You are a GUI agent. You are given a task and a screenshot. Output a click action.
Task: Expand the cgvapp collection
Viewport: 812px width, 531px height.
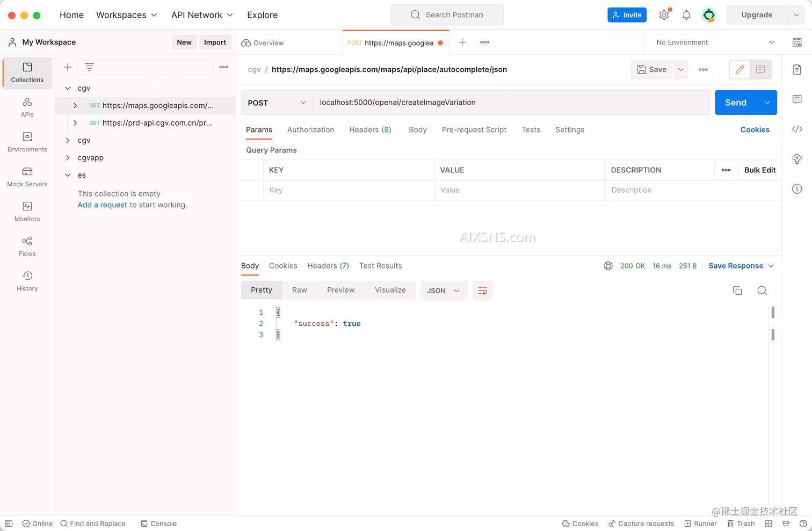[x=68, y=158]
